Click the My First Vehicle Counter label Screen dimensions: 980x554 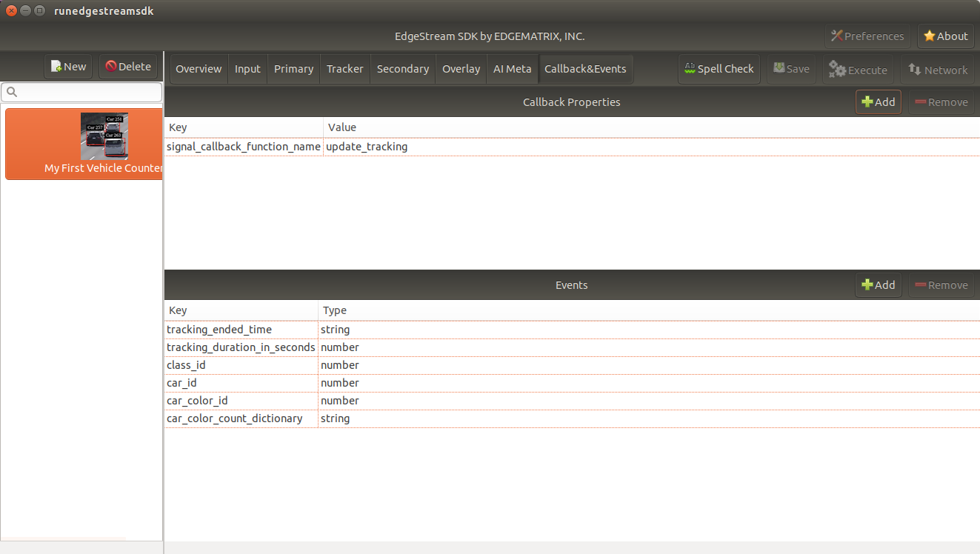tap(103, 168)
